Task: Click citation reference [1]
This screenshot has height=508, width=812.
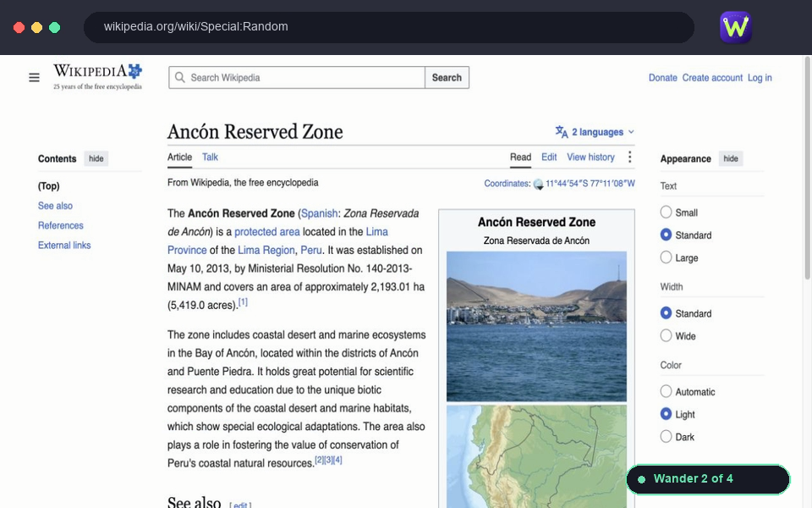Action: [243, 301]
